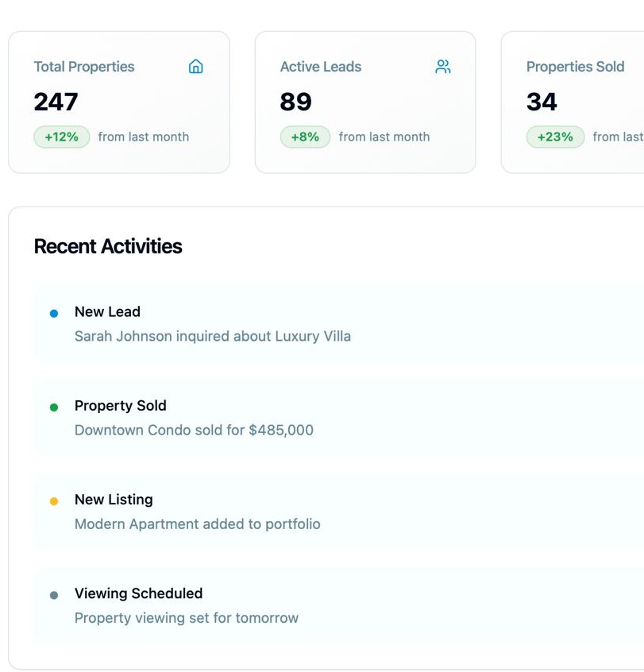Viewport: 644px width, 672px height.
Task: Switch to the Active Leads card
Action: tap(365, 102)
